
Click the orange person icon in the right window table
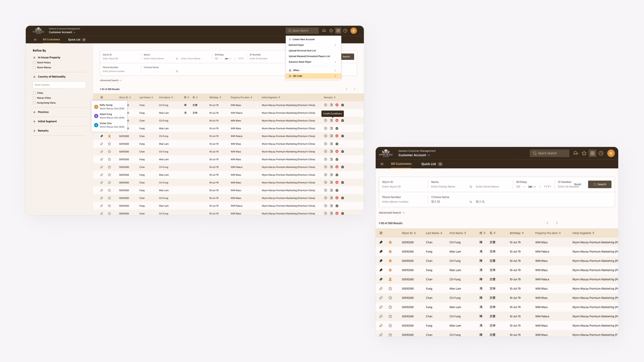point(390,279)
